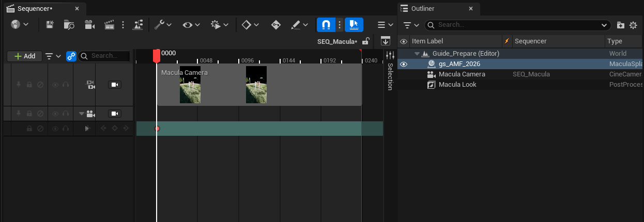
Task: Click the red playhead at frame 0000
Action: [157, 56]
